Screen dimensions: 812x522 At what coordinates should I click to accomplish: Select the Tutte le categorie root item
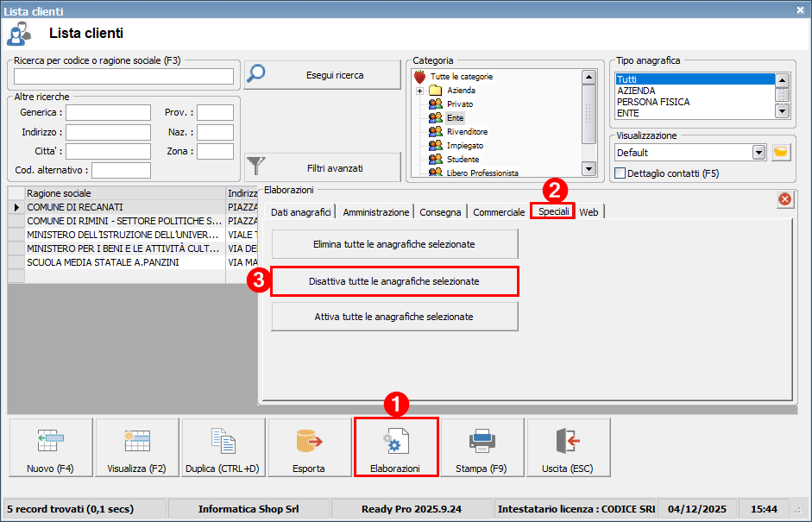coord(462,77)
